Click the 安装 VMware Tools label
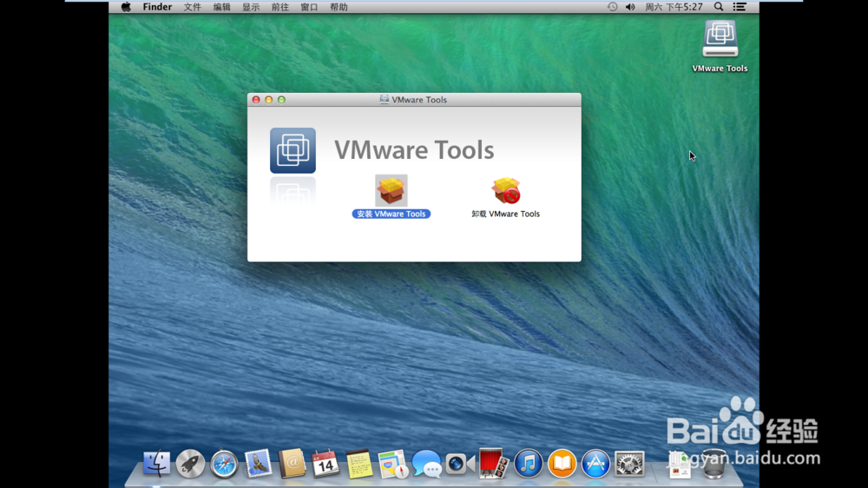 tap(391, 214)
